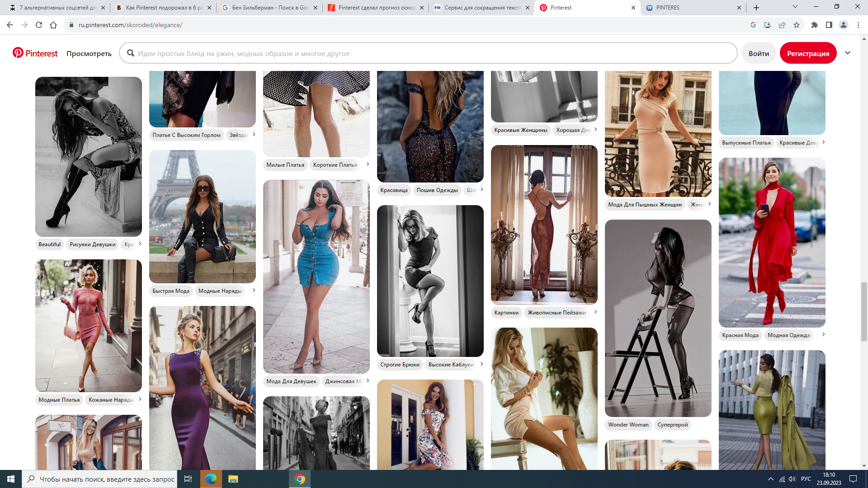Click the Pinterest logo in the header
The image size is (868, 488).
(35, 53)
